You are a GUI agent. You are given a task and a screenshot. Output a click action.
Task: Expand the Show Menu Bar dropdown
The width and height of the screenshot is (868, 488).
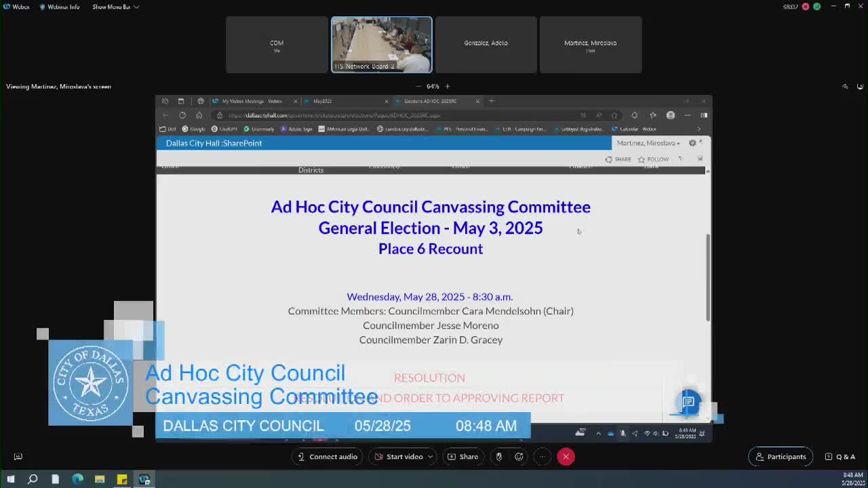click(x=115, y=7)
